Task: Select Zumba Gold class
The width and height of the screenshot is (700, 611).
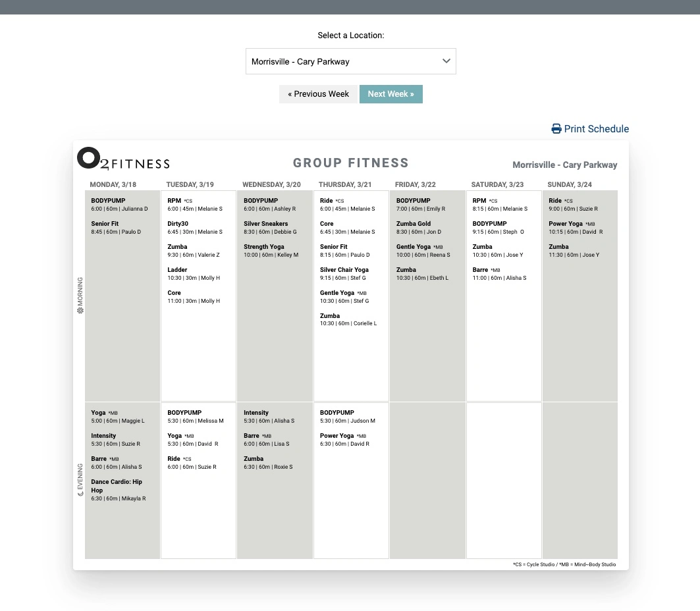Action: [x=419, y=228]
